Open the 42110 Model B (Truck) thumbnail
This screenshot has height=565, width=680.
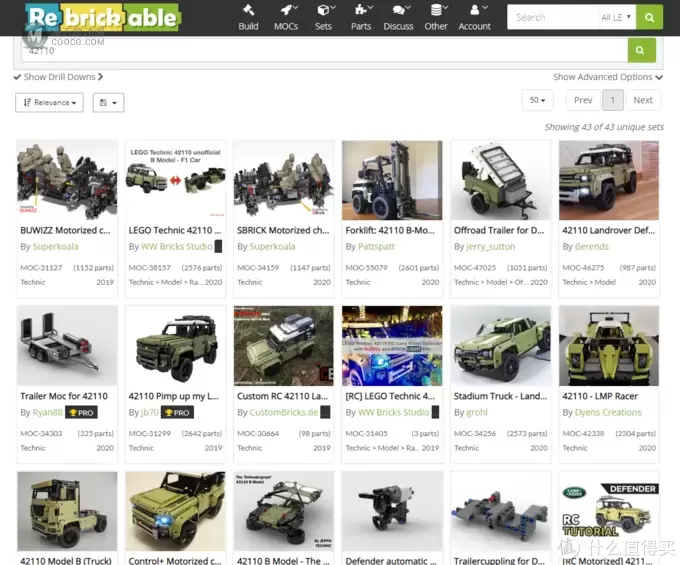pyautogui.click(x=67, y=511)
